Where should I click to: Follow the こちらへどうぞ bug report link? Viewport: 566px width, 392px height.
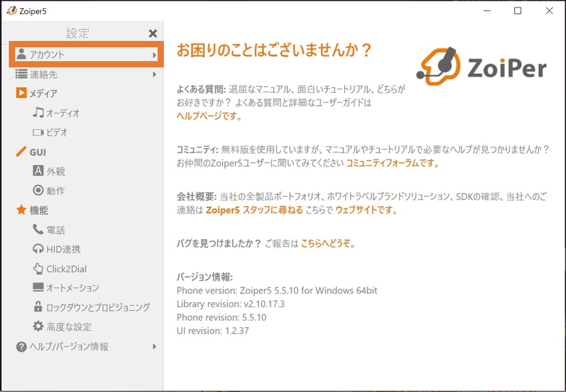(328, 243)
